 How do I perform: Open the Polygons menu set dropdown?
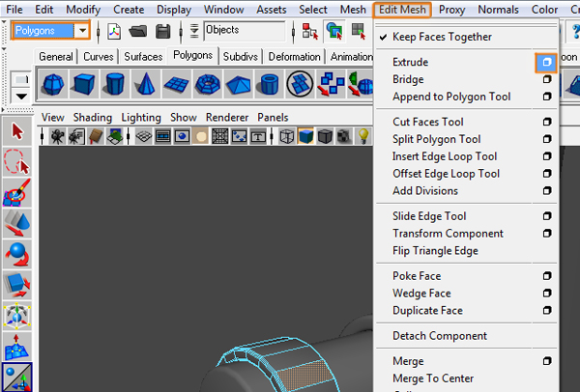82,31
